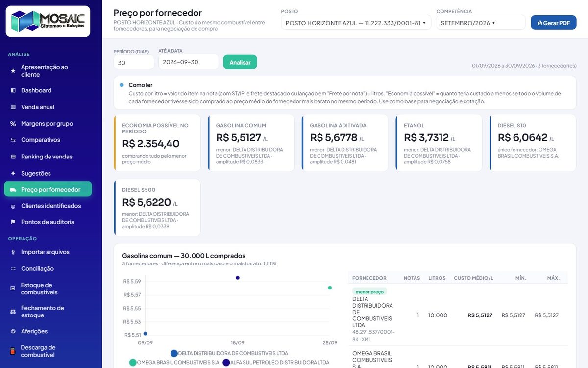
Task: Click the truck icon for Preço por fornecedor
Action: coord(13,189)
